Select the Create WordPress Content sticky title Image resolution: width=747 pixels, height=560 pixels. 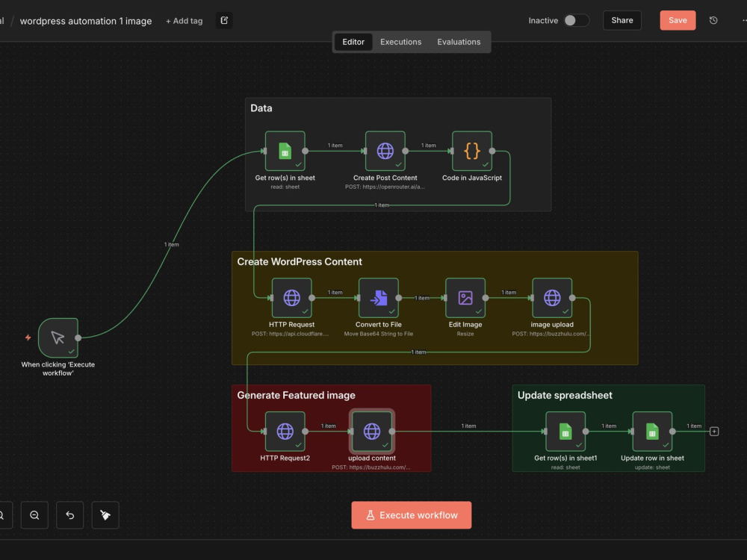click(x=300, y=261)
